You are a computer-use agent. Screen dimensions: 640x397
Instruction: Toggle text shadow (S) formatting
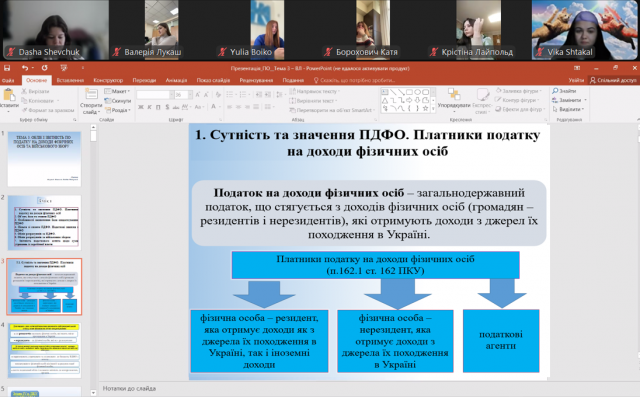click(x=167, y=107)
